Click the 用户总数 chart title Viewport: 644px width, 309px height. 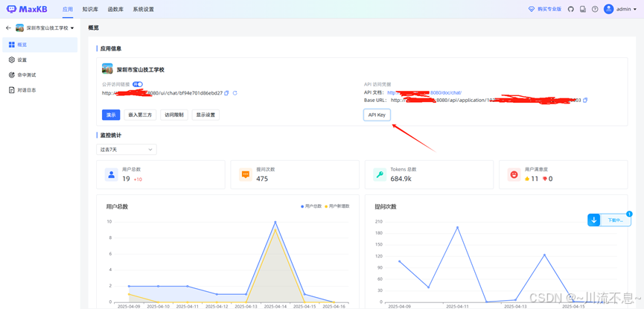(117, 207)
